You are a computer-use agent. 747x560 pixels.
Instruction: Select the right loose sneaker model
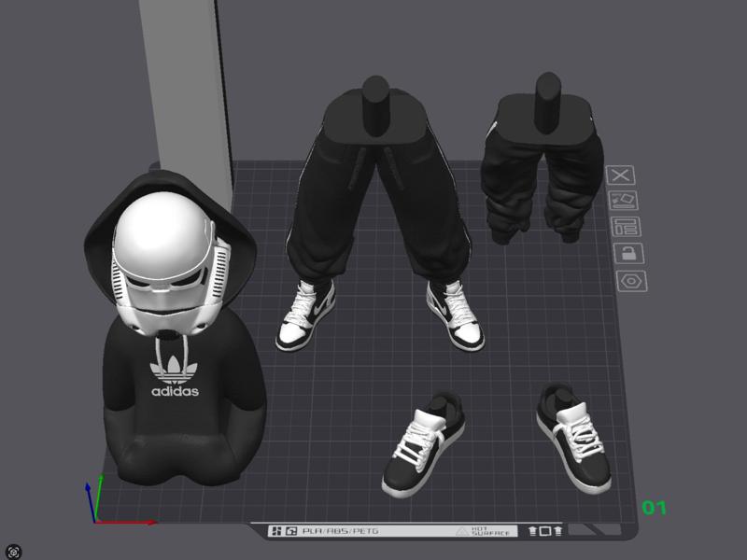point(574,438)
